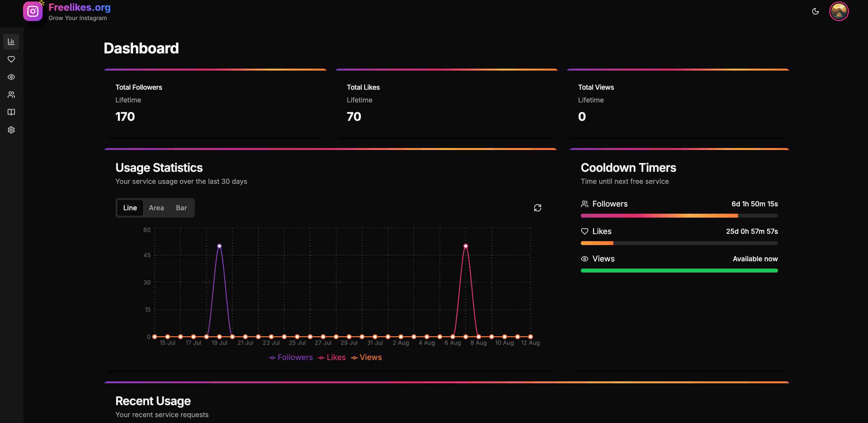Toggle Views series in chart legend
This screenshot has width=868, height=423.
tap(366, 357)
